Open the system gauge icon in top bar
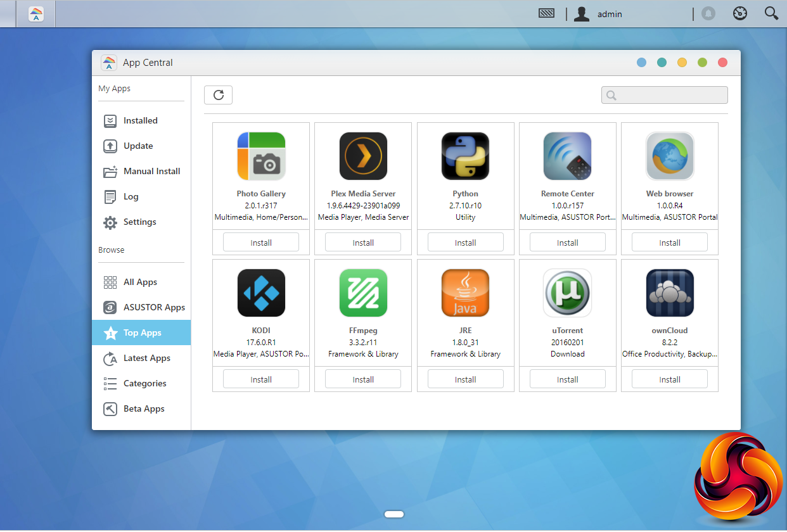 tap(740, 13)
